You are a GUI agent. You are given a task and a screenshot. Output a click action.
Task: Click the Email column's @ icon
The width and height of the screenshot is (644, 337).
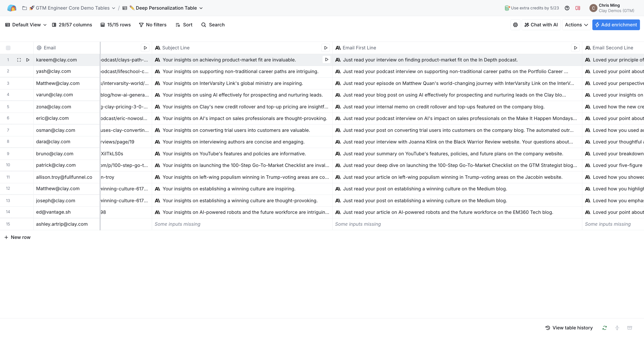(x=39, y=48)
